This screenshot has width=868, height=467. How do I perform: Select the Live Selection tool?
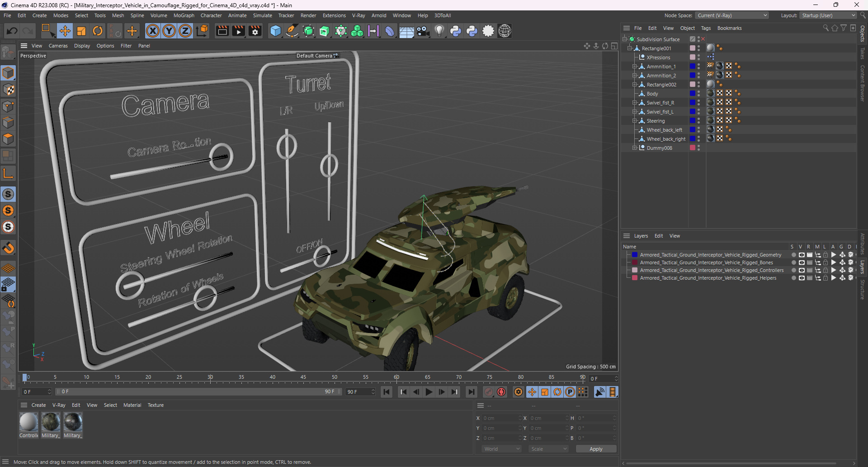[x=47, y=31]
